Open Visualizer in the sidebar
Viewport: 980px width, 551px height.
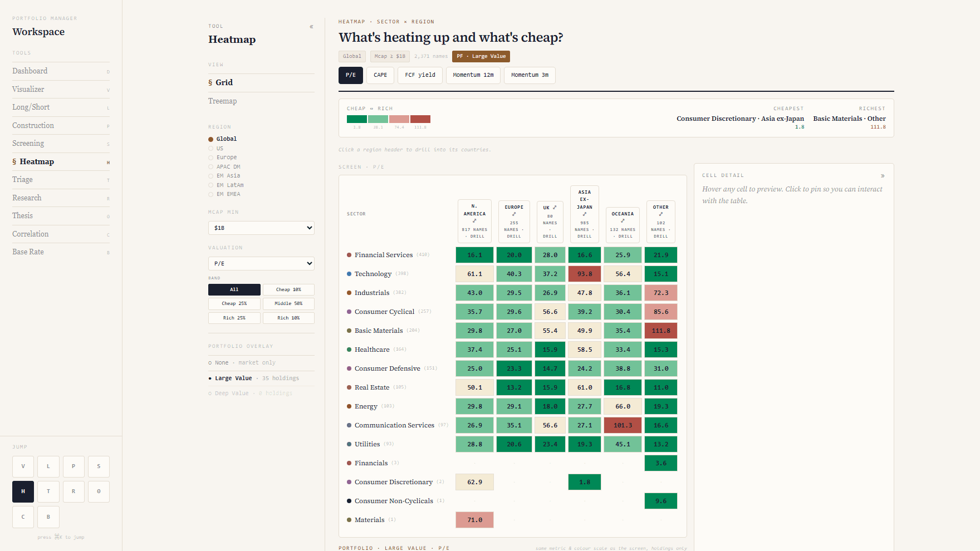tap(61, 89)
